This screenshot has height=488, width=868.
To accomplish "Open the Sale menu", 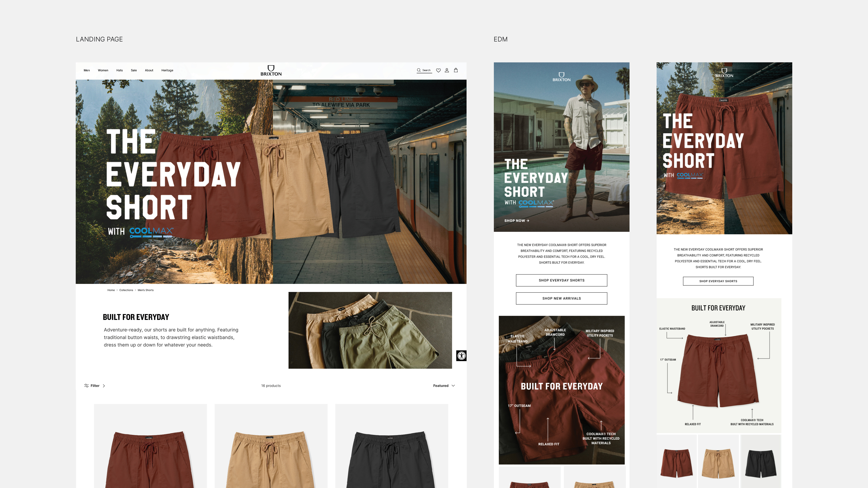I will click(x=134, y=70).
